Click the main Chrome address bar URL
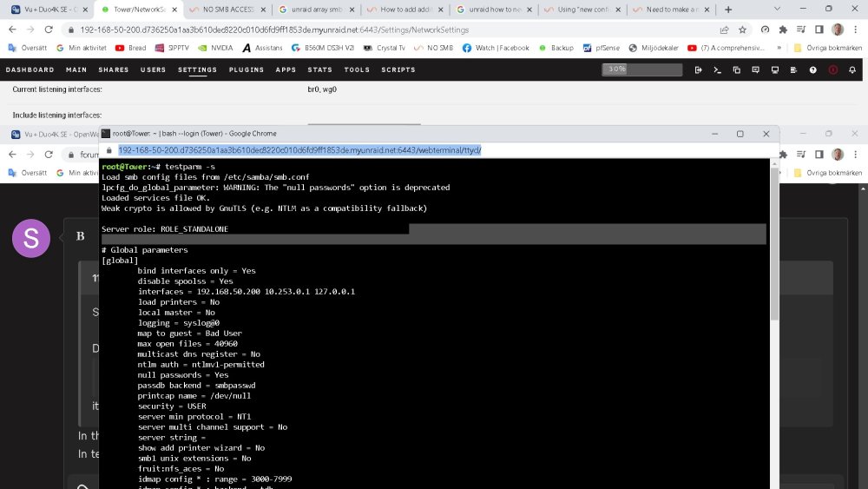The width and height of the screenshot is (868, 489). point(274,30)
